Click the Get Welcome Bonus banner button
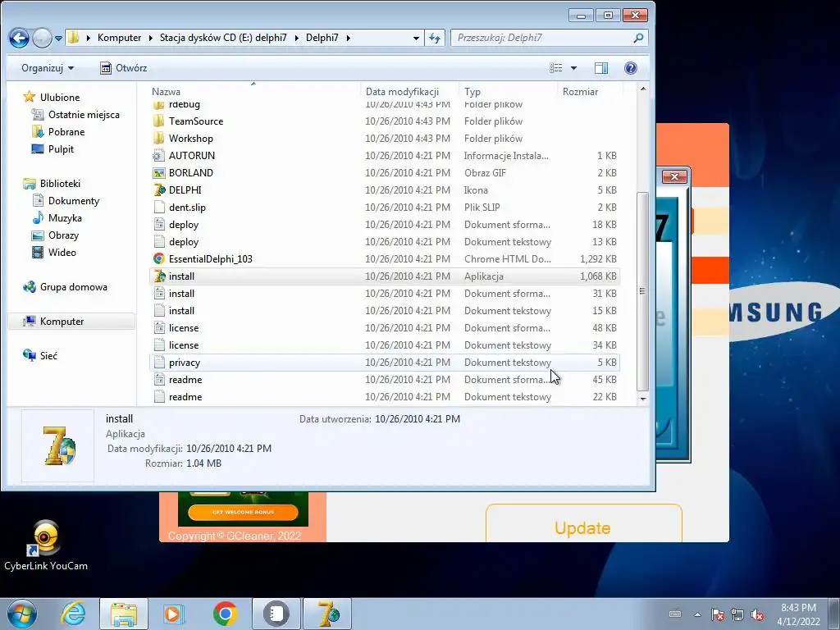 (243, 512)
